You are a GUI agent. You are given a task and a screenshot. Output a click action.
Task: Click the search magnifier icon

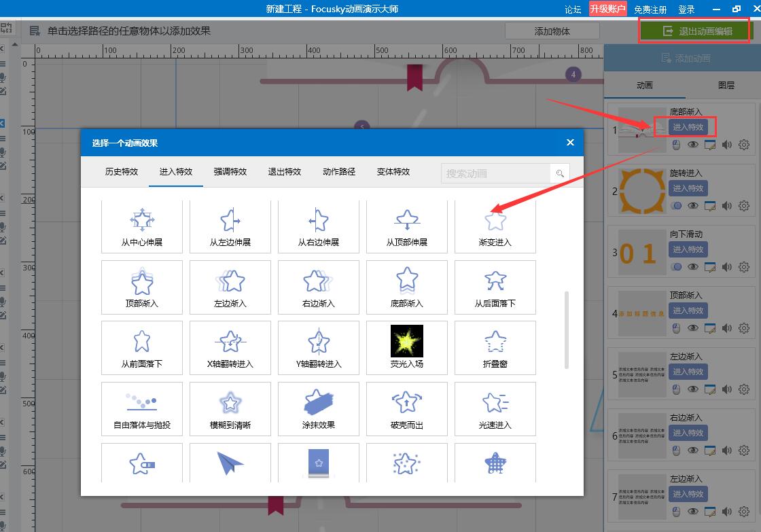pos(560,173)
